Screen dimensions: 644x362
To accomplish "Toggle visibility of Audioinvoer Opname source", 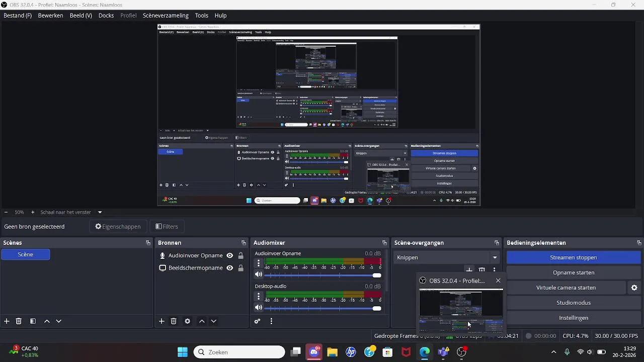I will [x=229, y=255].
